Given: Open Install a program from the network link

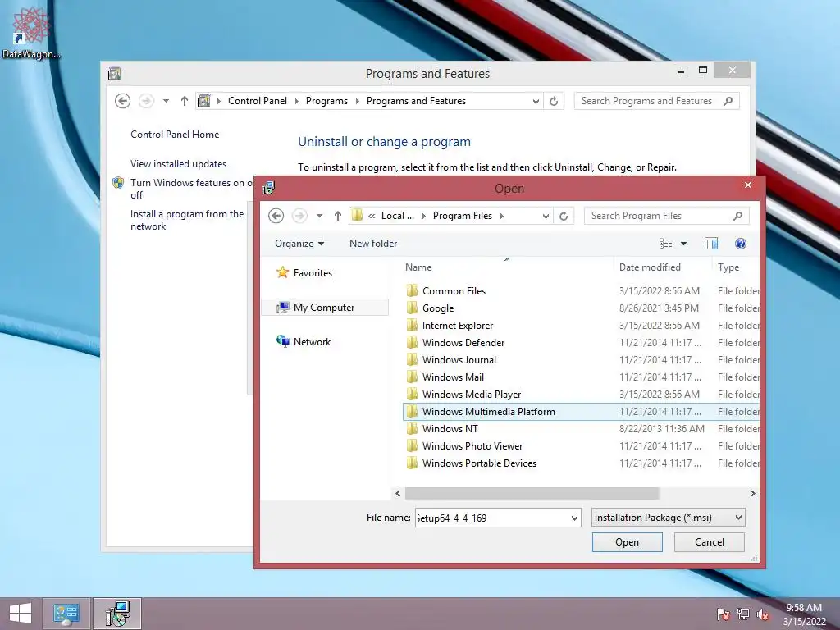Looking at the screenshot, I should [187, 220].
